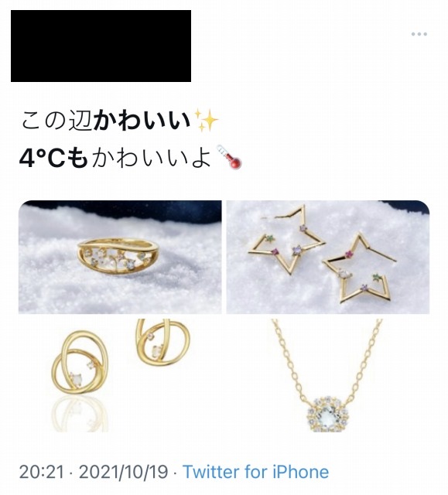Click the 2021/10/19 date text
This screenshot has width=448, height=495.
(x=123, y=473)
